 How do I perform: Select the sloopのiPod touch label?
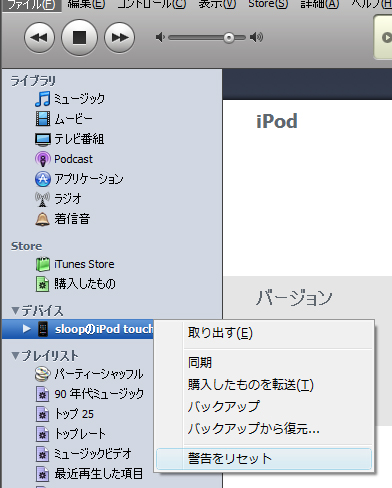click(x=104, y=329)
